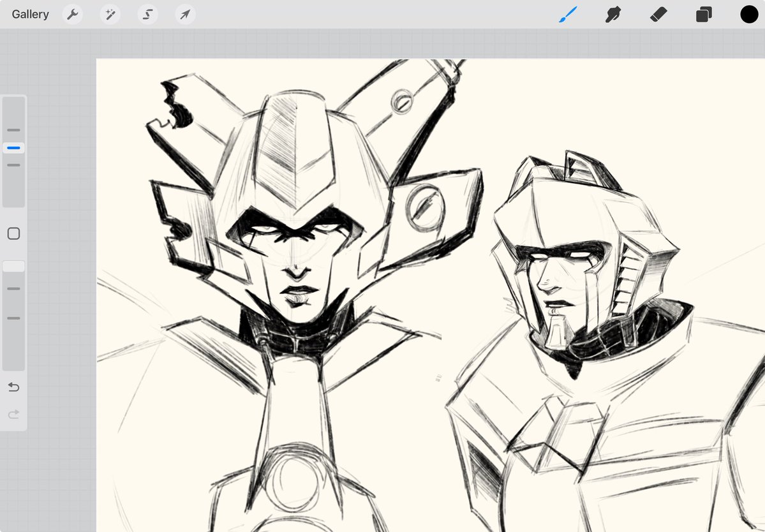Image resolution: width=765 pixels, height=532 pixels.
Task: Select the Brush paint tool
Action: point(568,15)
